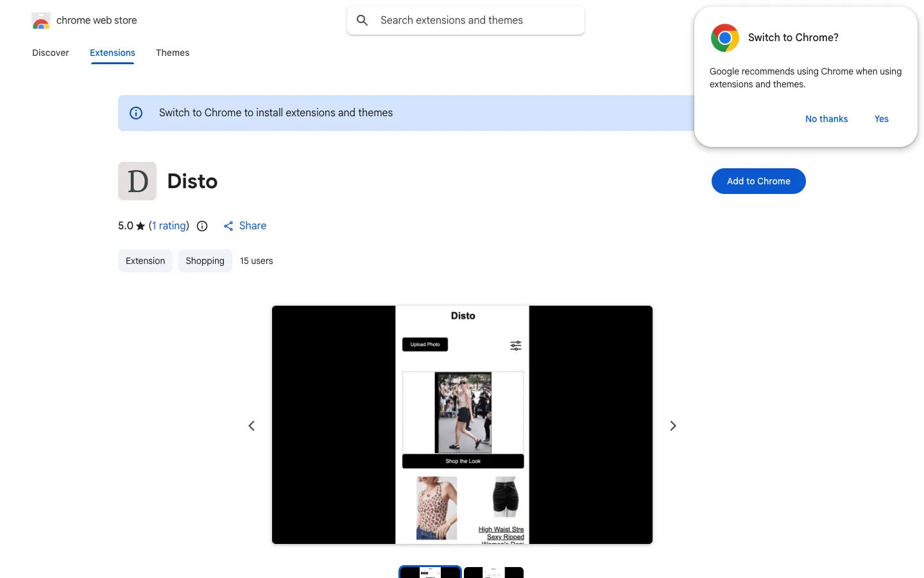Dismiss the popup with No thanks
The width and height of the screenshot is (924, 578).
[826, 119]
